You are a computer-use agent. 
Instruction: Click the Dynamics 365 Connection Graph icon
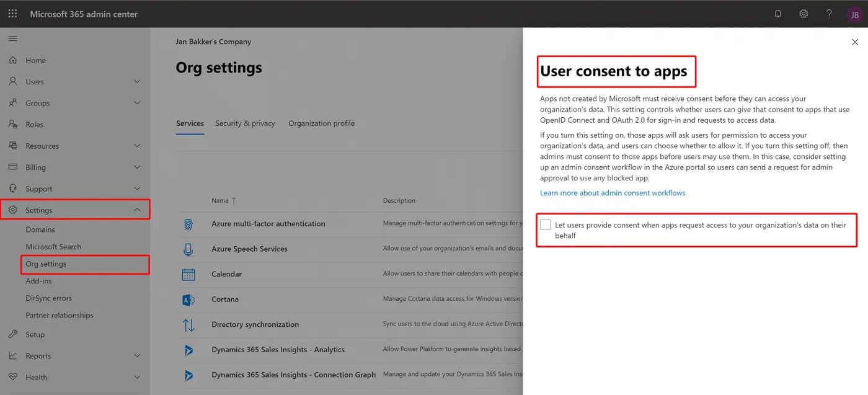point(188,375)
